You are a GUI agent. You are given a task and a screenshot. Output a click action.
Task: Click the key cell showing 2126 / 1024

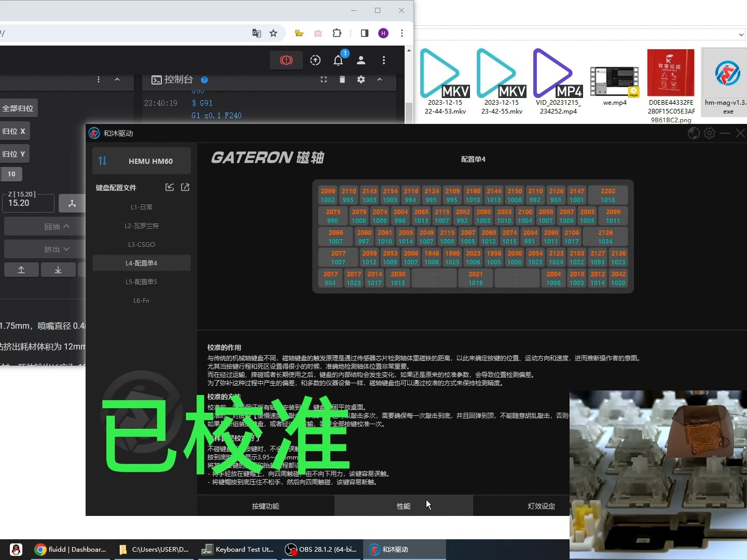tap(605, 236)
